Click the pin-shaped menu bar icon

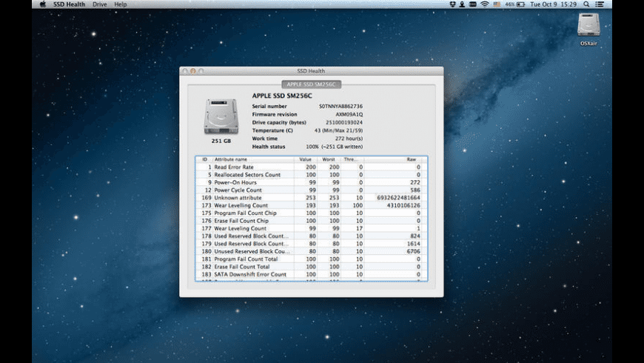coord(462,4)
